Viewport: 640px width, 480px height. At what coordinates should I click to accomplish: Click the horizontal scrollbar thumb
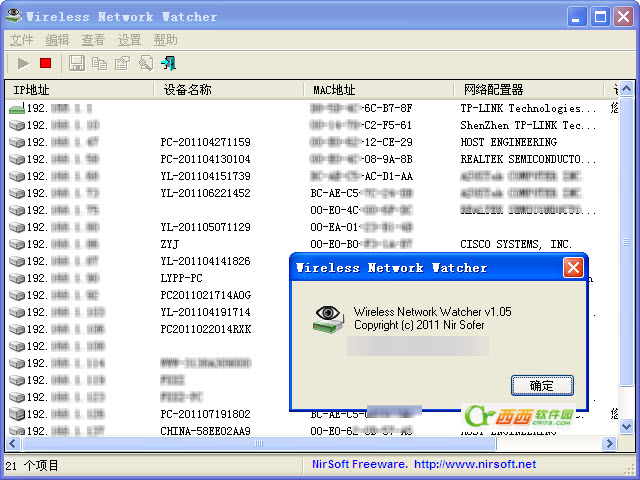click(259, 443)
